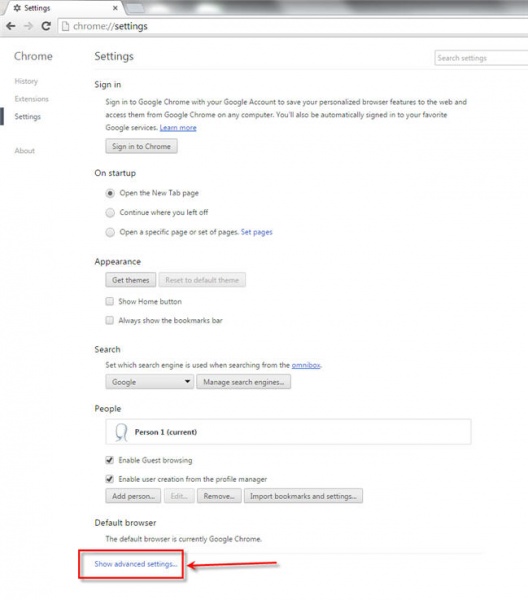
Task: Click the page icon in address bar
Action: tap(66, 26)
